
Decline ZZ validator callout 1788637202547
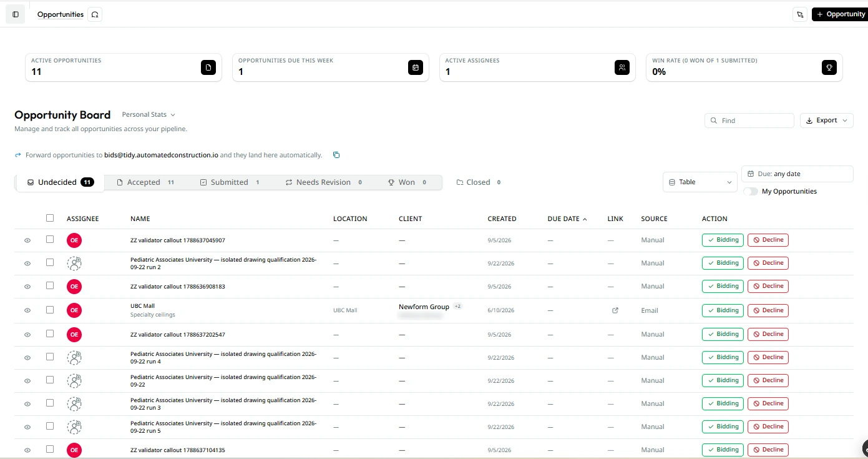point(768,334)
